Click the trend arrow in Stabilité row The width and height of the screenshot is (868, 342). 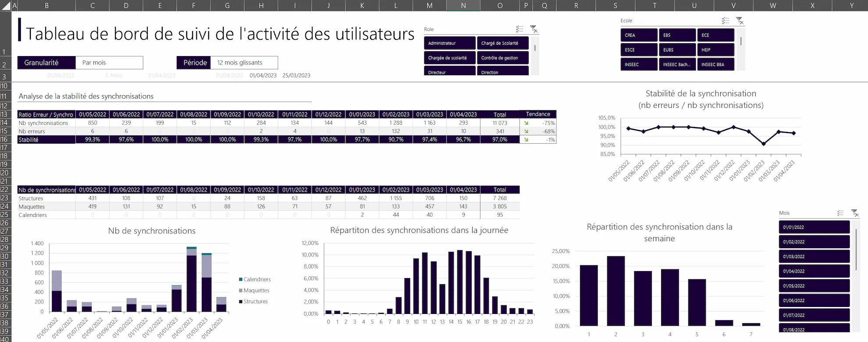[526, 140]
